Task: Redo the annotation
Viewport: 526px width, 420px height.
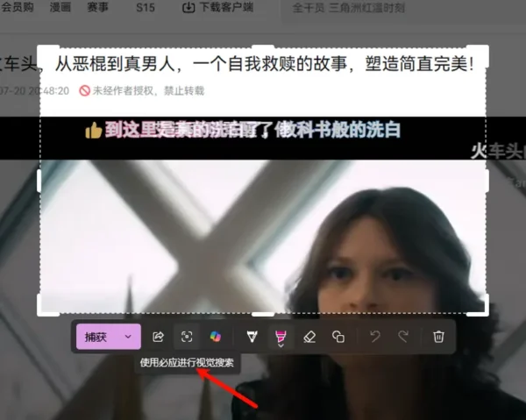Action: click(x=403, y=337)
